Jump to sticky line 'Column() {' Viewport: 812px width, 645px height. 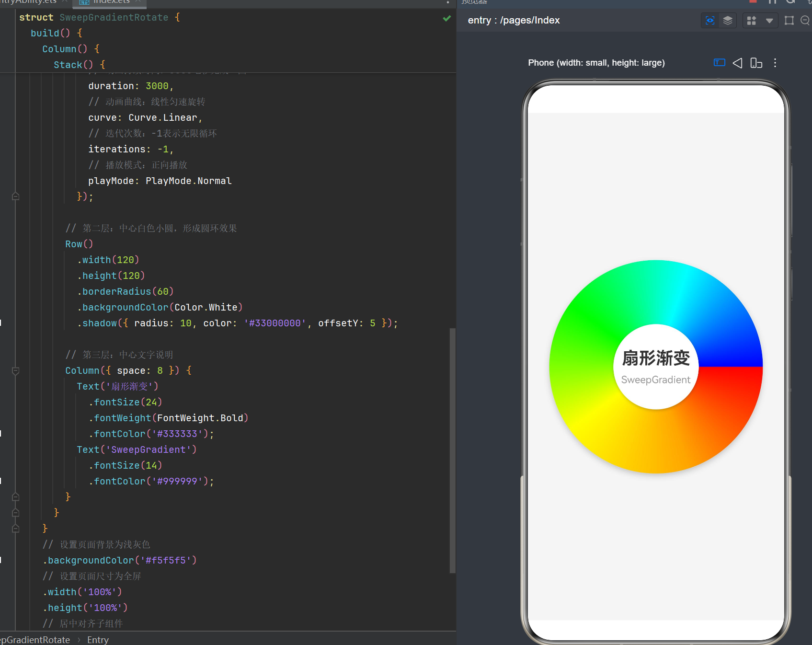click(x=70, y=49)
